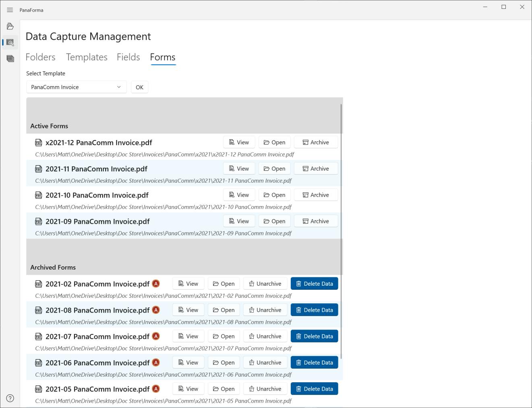Switch to the Templates tab
The height and width of the screenshot is (408, 532).
[87, 57]
